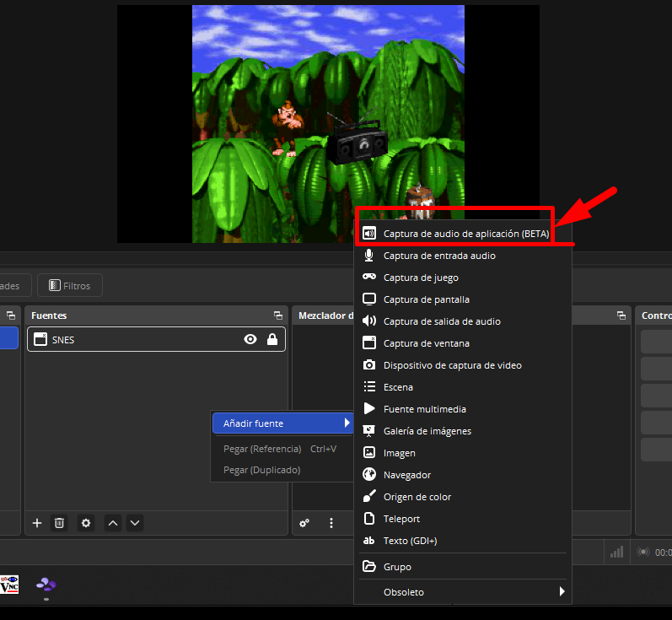The width and height of the screenshot is (672, 620).
Task: Click the add source plus icon
Action: pyautogui.click(x=37, y=523)
